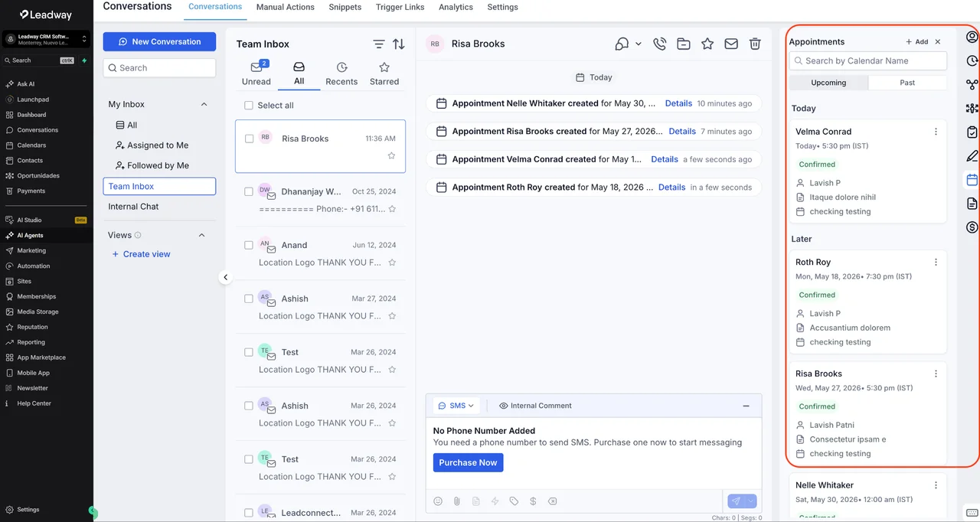980x522 pixels.
Task: Check the Dhananjay conversation checkbox
Action: point(249,191)
